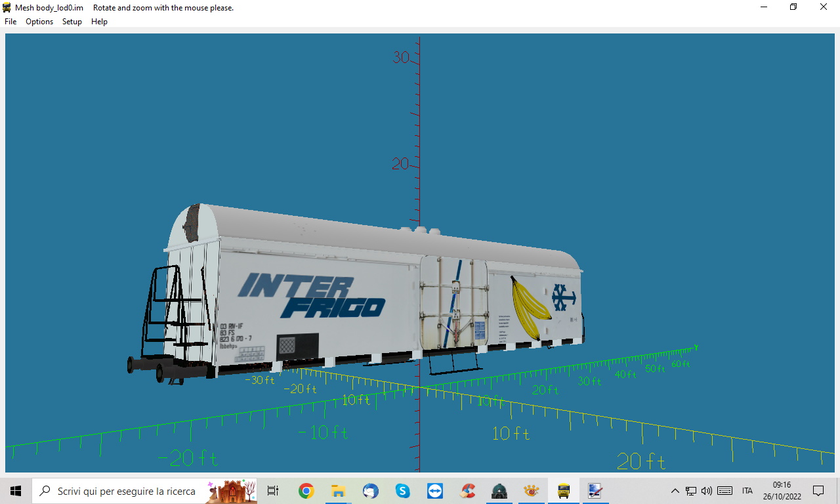Open TeamViewer from the taskbar
This screenshot has width=840, height=504.
(x=434, y=491)
